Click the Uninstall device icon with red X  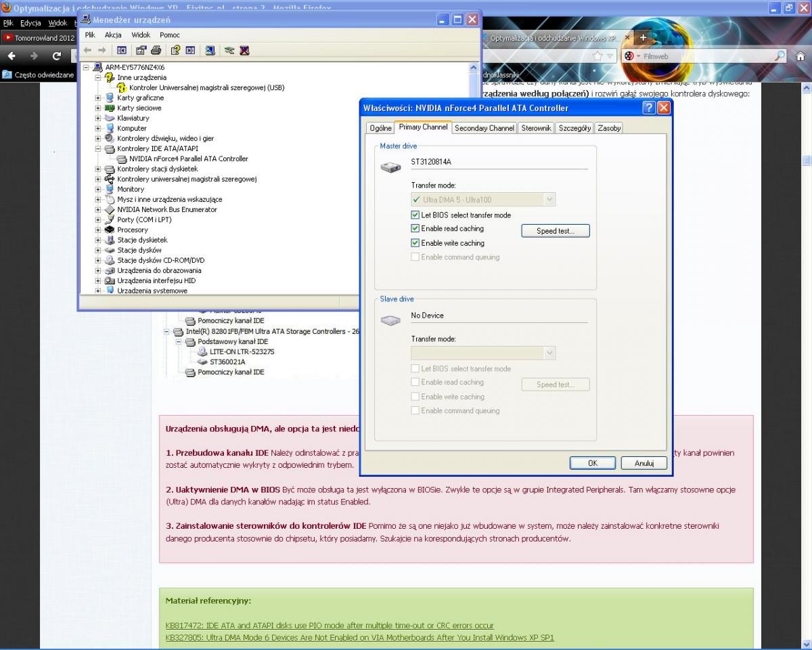(x=244, y=50)
